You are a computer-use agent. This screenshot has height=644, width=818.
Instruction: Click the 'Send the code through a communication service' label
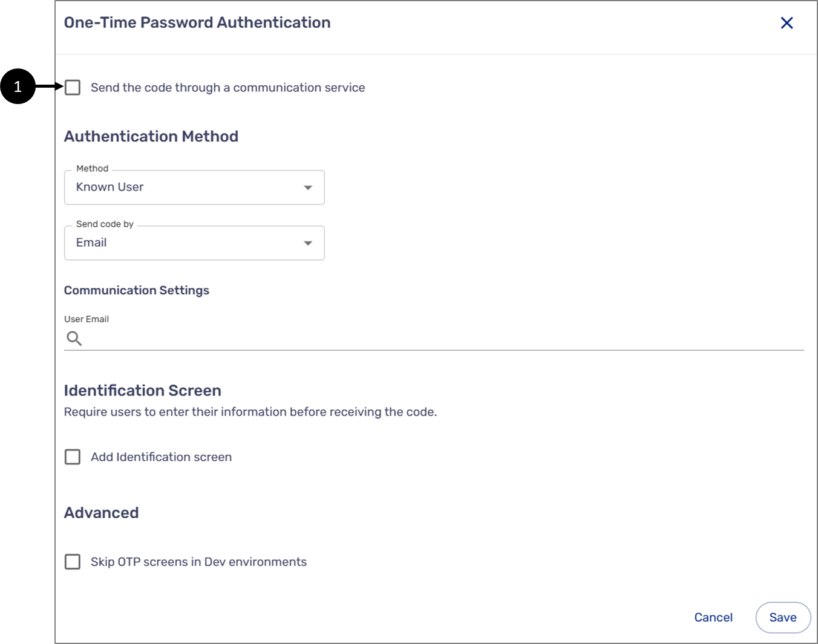tap(227, 88)
